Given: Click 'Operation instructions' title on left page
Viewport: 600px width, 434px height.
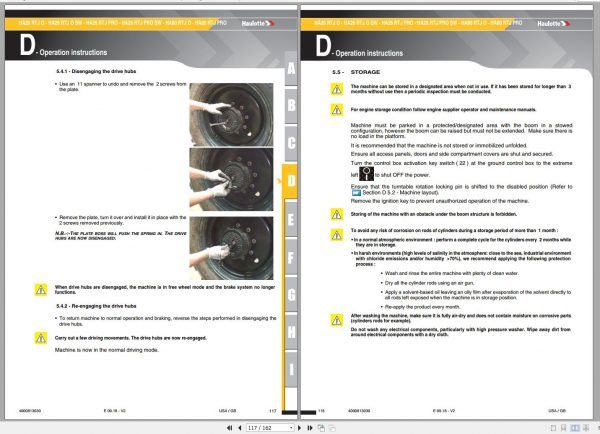Looking at the screenshot, I should coord(73,52).
